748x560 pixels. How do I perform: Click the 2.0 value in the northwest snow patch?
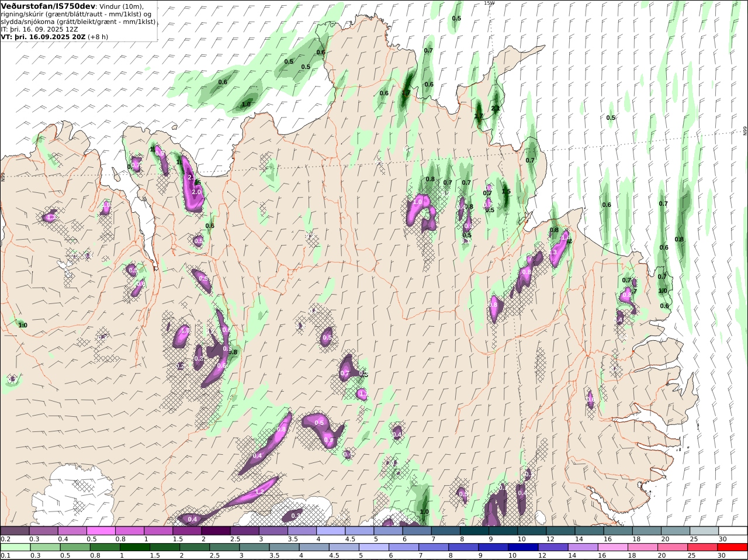(x=196, y=192)
